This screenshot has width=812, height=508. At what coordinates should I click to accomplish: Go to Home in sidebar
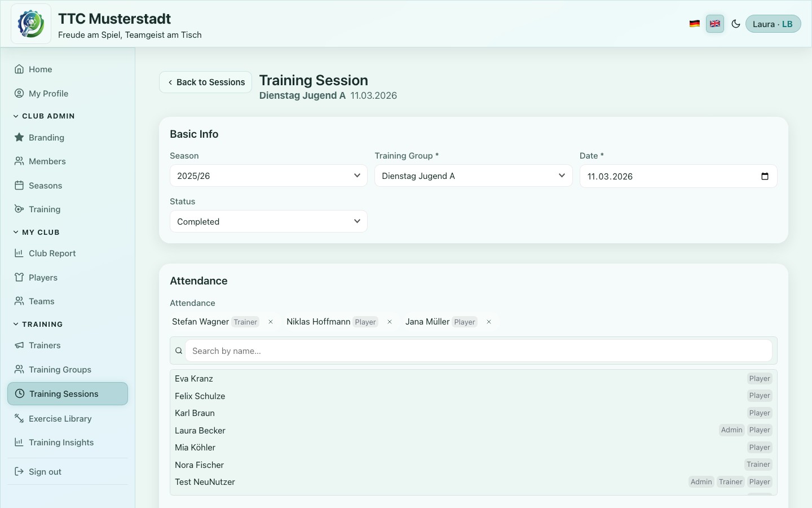[68, 69]
